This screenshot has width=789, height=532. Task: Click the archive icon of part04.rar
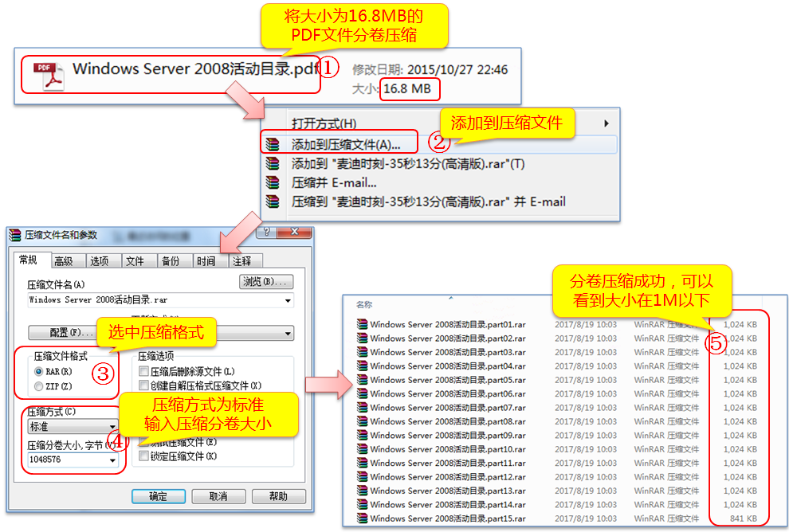point(362,366)
